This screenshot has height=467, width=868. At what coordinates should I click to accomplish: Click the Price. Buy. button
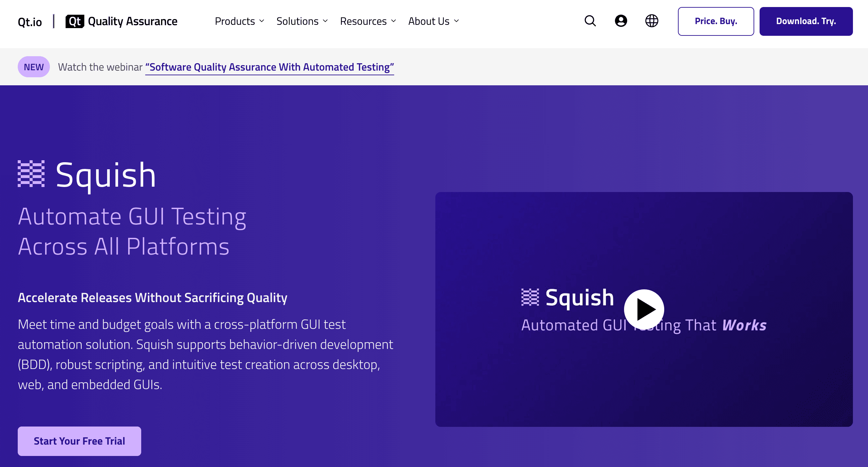[x=716, y=21]
